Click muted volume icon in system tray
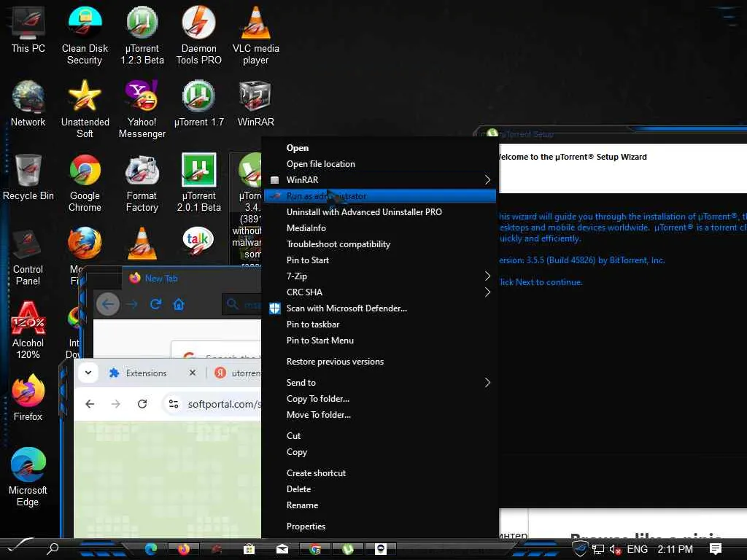This screenshot has height=560, width=747. (614, 550)
